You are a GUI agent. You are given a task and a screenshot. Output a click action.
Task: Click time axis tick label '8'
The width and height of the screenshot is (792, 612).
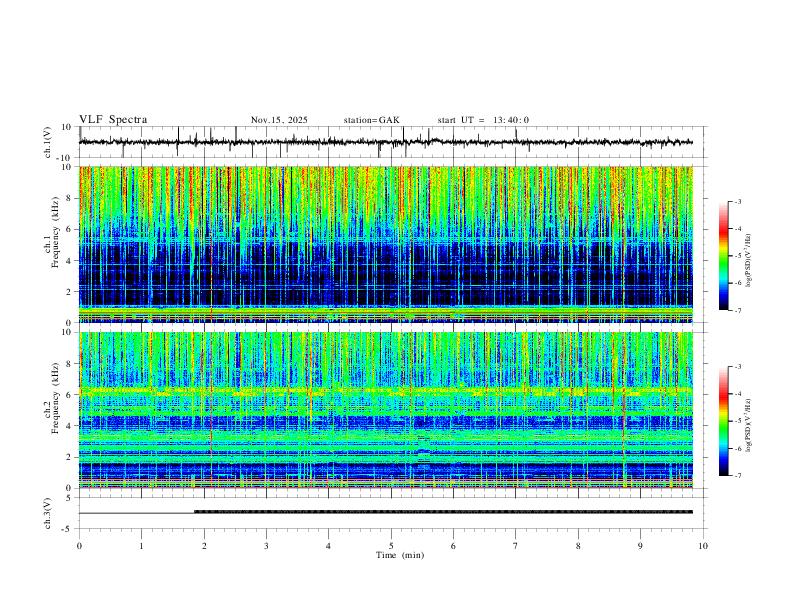[578, 546]
